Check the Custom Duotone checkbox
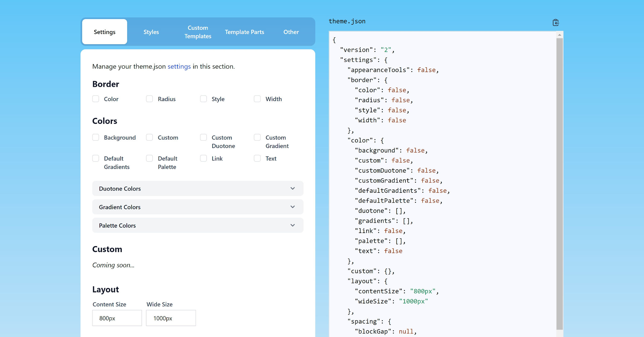This screenshot has width=644, height=337. pos(203,137)
